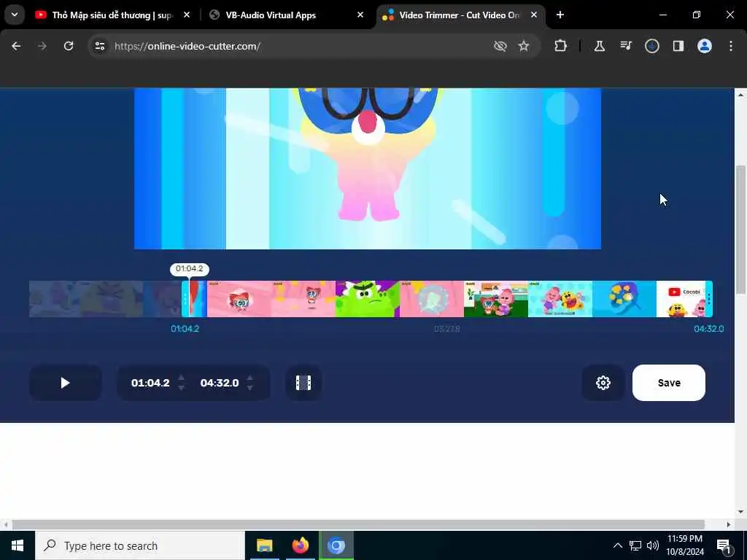
Task: Switch to the Thỏ Mập YouTube tab
Action: [112, 15]
